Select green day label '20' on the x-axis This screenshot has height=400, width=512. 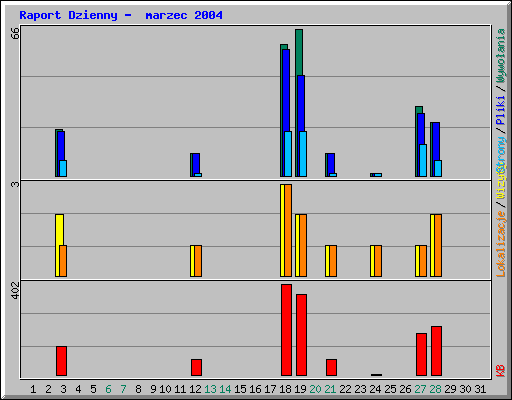pos(315,389)
